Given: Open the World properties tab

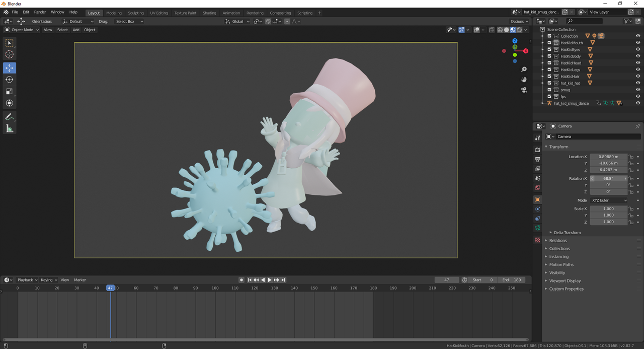Looking at the screenshot, I should pyautogui.click(x=537, y=188).
